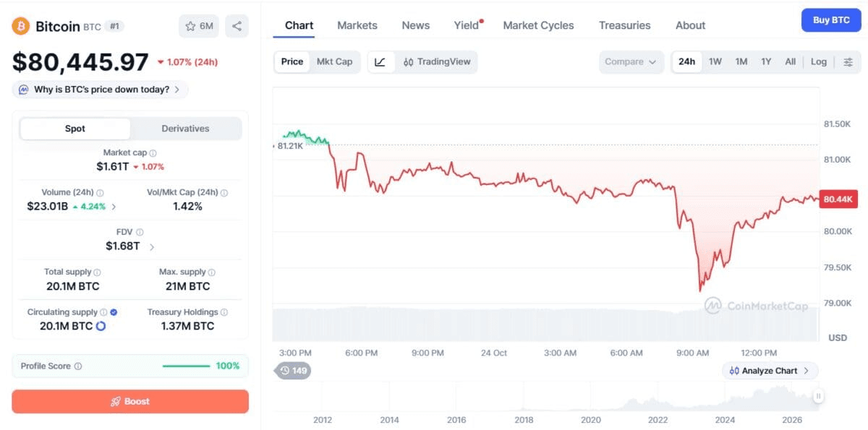
Task: Expand Volume (24h) details chevron
Action: coord(114,207)
